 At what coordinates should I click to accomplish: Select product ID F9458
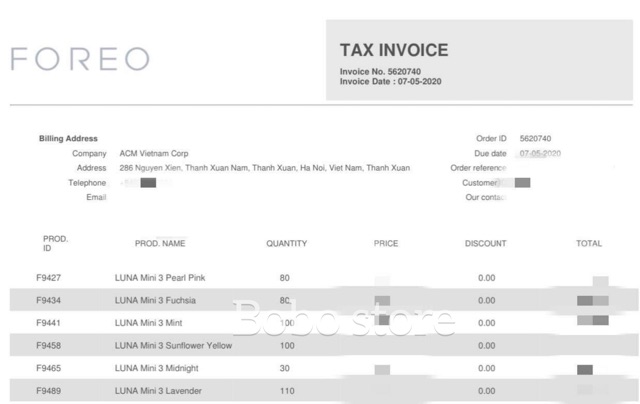tap(49, 346)
